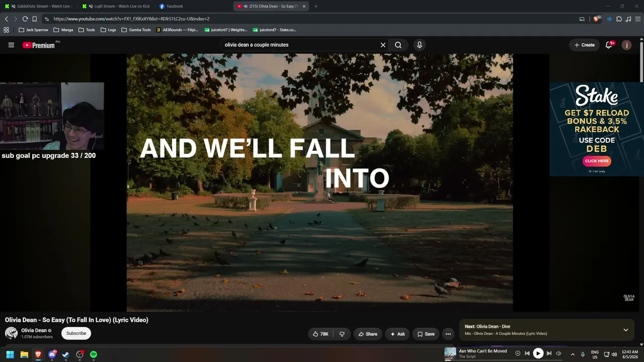This screenshot has width=644, height=362.
Task: Open Windows Start menu
Action: pyautogui.click(x=10, y=354)
